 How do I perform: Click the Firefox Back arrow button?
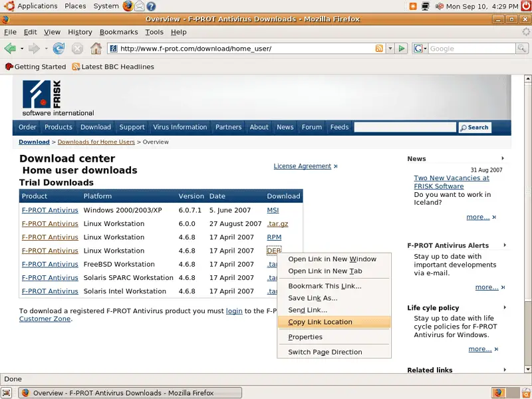[x=10, y=49]
